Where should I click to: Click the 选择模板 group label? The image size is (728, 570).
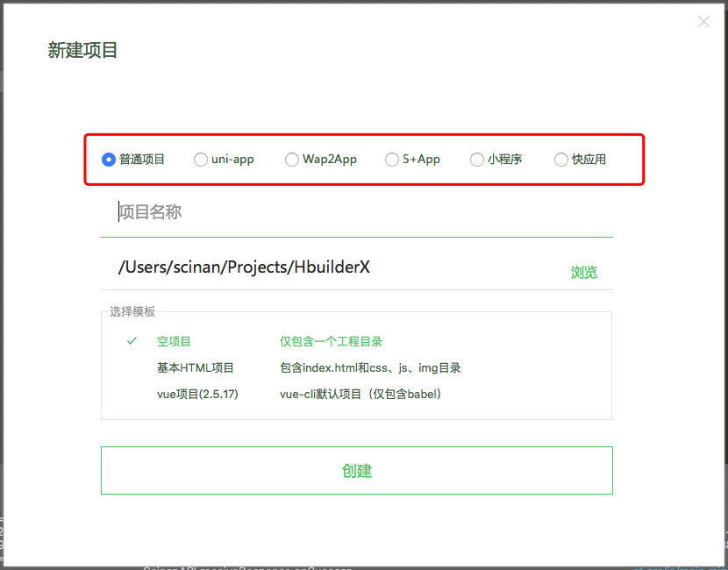132,311
